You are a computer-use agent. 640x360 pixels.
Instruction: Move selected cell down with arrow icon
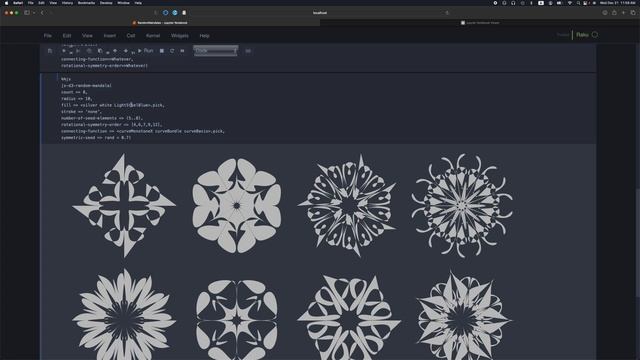pyautogui.click(x=126, y=51)
